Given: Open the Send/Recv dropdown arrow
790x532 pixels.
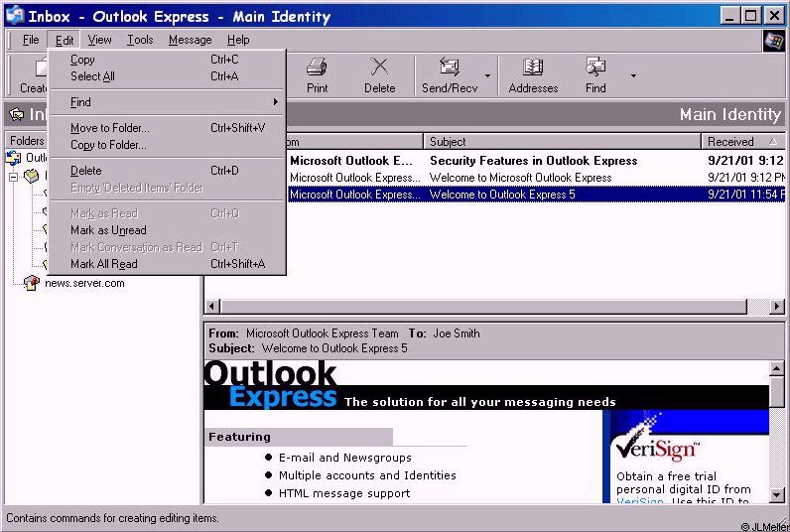Looking at the screenshot, I should coord(487,75).
